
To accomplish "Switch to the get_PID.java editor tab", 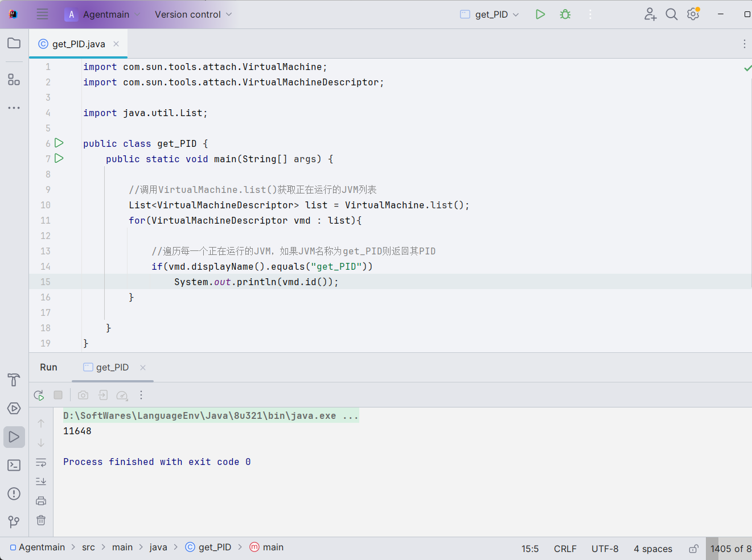I will 78,43.
